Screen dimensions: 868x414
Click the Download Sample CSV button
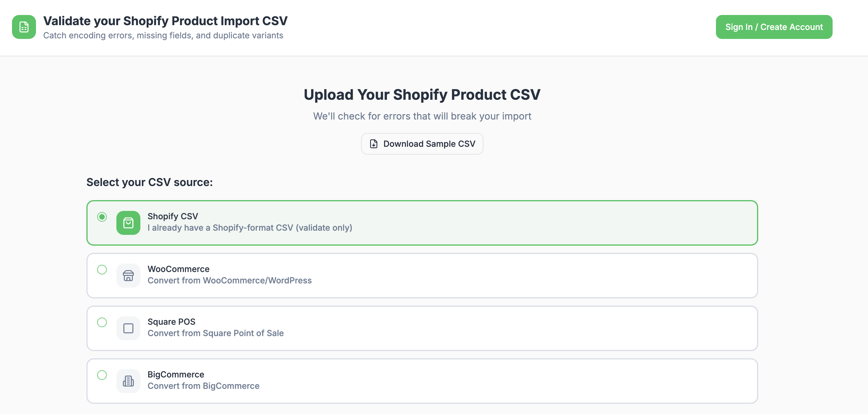(422, 143)
